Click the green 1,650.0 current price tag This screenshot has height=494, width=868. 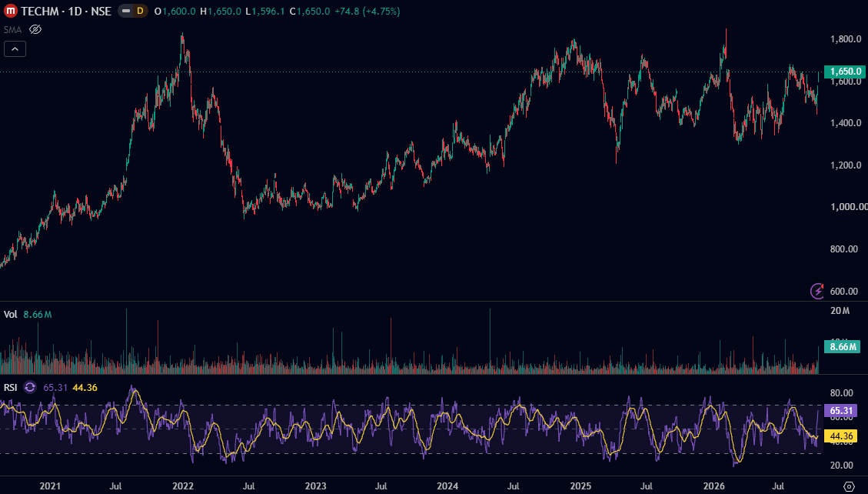[x=843, y=72]
